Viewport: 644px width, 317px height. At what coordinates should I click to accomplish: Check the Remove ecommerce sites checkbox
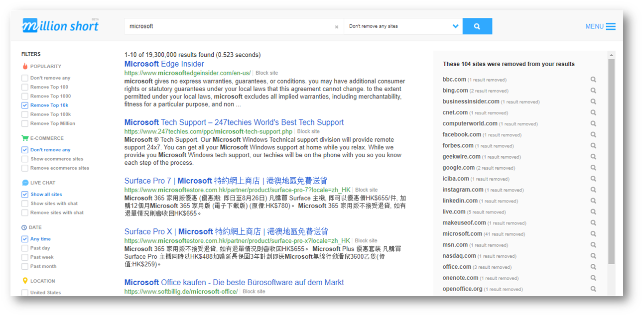(25, 168)
